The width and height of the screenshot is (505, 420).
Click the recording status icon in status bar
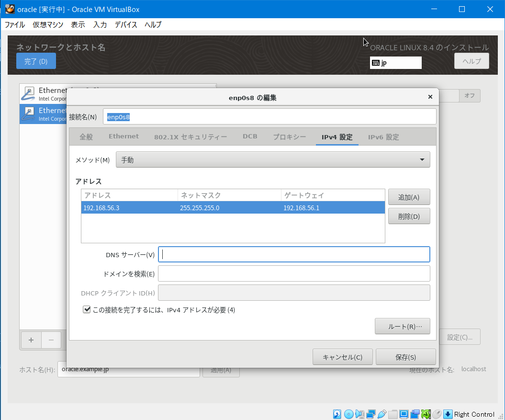click(415, 414)
